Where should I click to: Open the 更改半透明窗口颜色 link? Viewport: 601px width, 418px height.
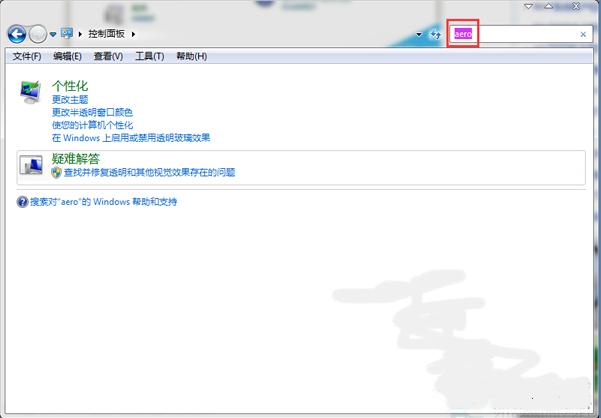[x=92, y=112]
